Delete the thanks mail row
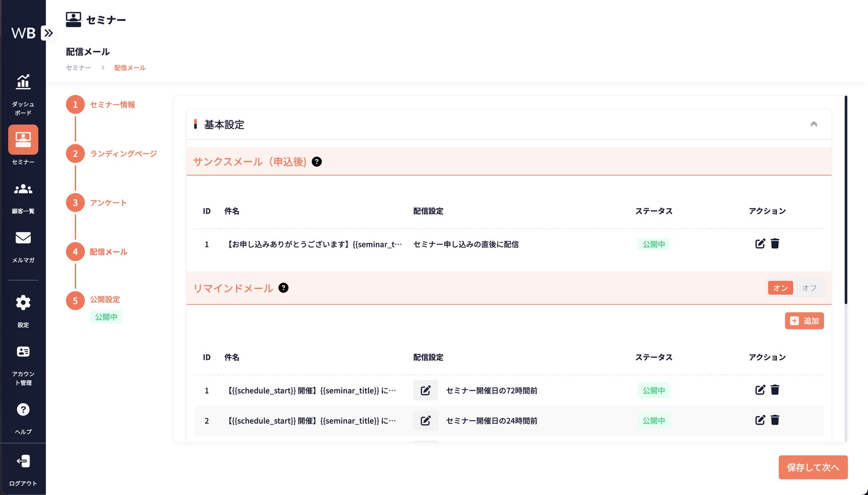Screen dimensions: 868x495 775,244
